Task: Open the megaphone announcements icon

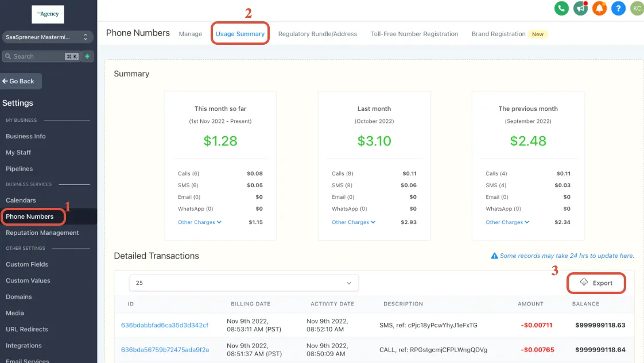Action: click(580, 8)
